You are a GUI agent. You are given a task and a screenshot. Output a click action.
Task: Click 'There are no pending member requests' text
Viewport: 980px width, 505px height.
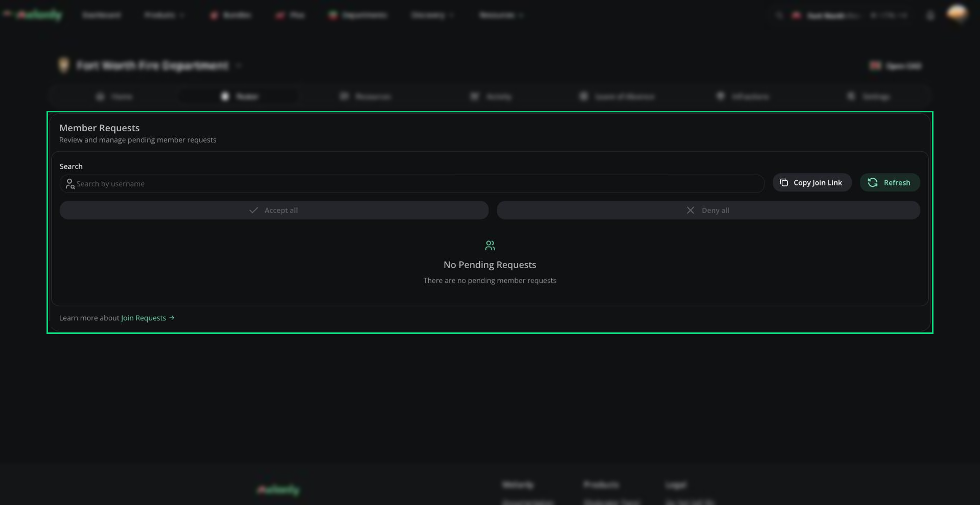[x=490, y=281]
